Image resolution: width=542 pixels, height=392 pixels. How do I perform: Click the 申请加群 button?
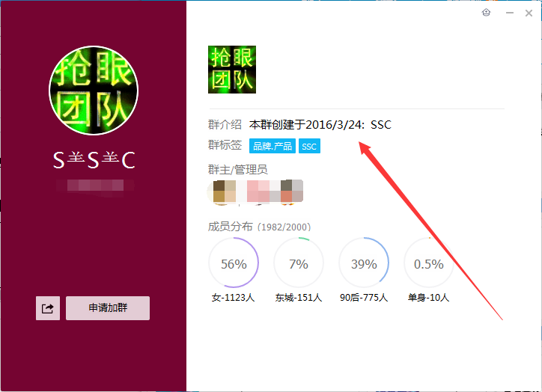108,308
